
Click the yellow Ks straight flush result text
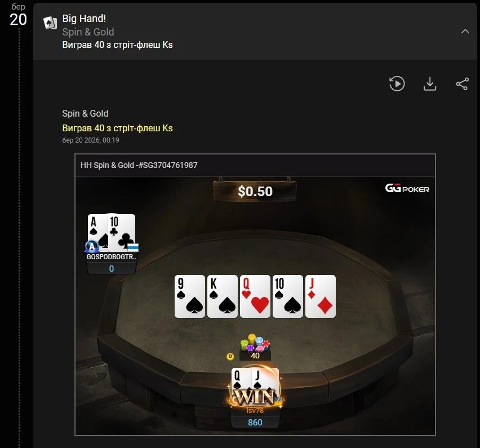point(118,128)
